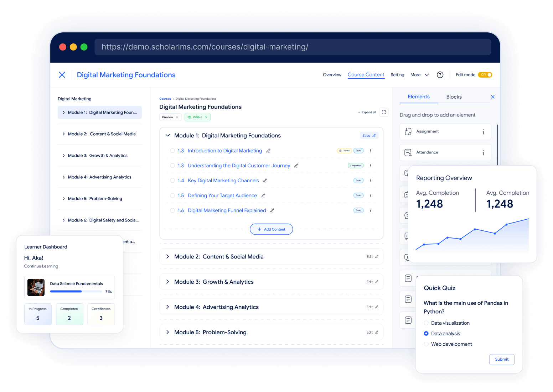
Task: Show info for Assignment element
Action: pyautogui.click(x=483, y=132)
